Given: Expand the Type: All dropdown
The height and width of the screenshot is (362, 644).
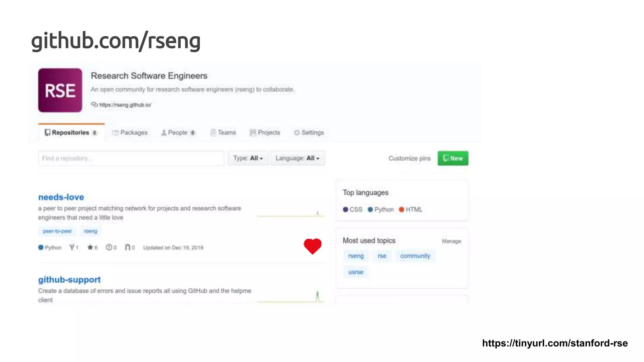Looking at the screenshot, I should point(248,158).
